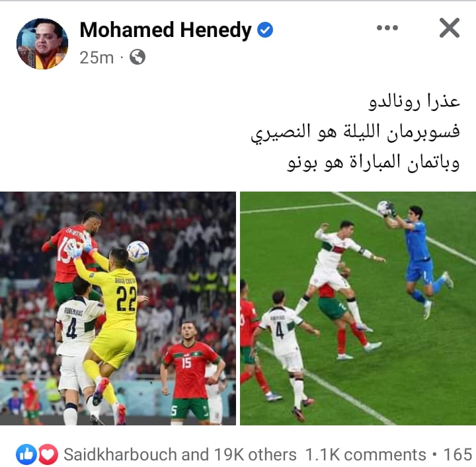This screenshot has height=467, width=476.
Task: Click the 25m post timestamp
Action: pos(97,57)
